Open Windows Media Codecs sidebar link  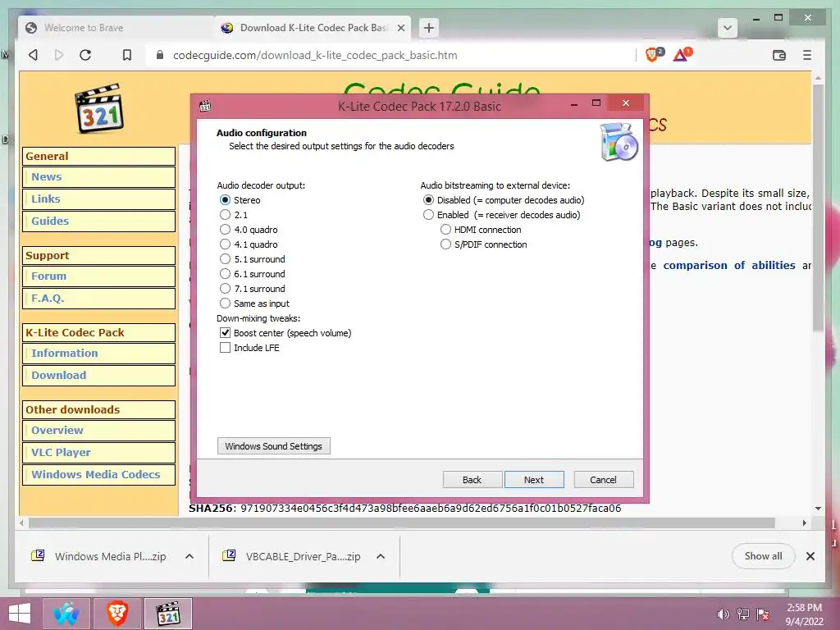tap(98, 474)
